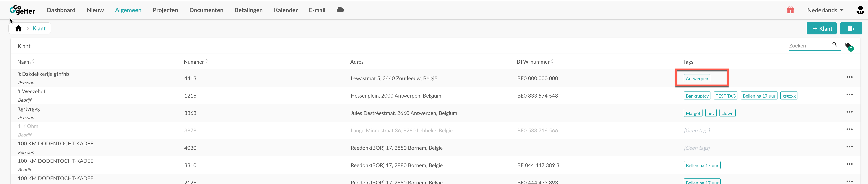The height and width of the screenshot is (184, 868).
Task: Open the Kalender menu
Action: (286, 10)
